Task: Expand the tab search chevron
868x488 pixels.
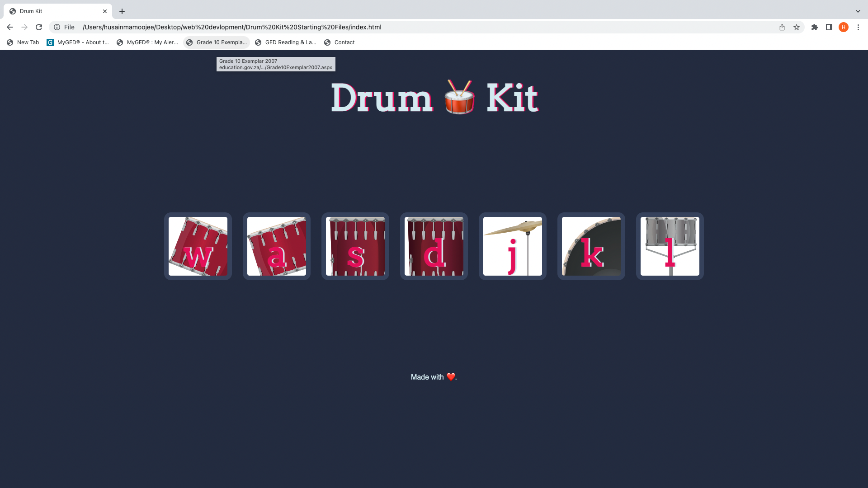Action: click(x=858, y=11)
